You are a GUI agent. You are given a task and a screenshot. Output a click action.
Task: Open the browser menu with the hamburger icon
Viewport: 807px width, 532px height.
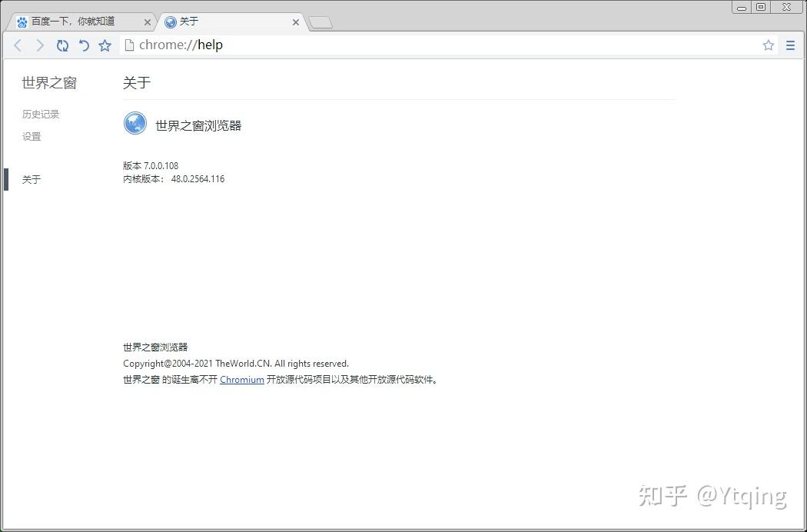[790, 45]
